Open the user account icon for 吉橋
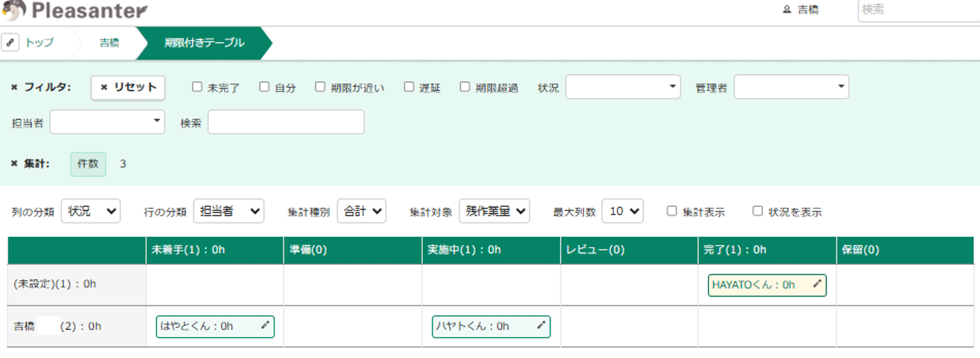 pyautogui.click(x=787, y=10)
